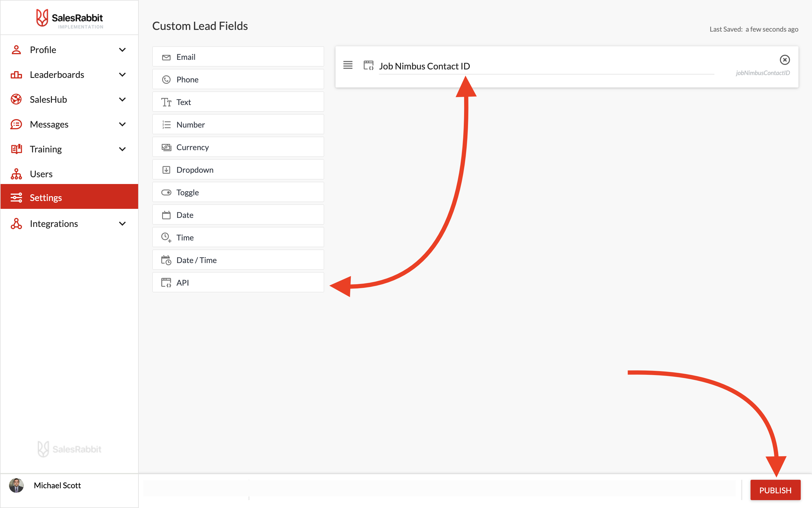Add an API field type
812x508 pixels.
(x=238, y=282)
